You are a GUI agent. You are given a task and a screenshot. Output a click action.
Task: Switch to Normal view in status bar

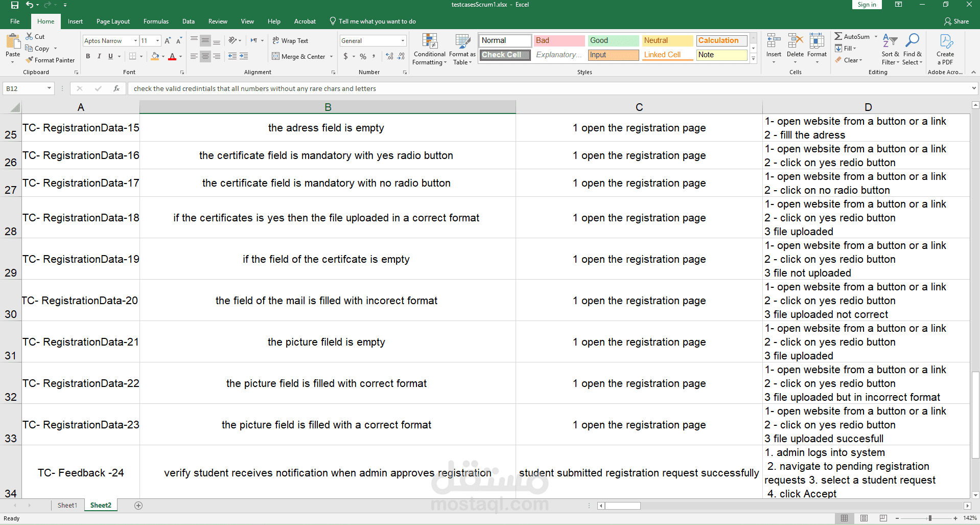point(845,518)
